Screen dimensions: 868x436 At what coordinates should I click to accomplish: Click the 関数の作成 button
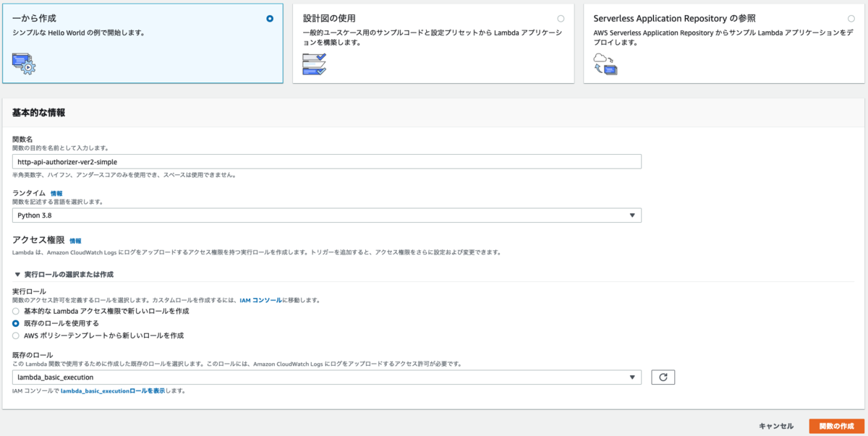click(x=835, y=426)
